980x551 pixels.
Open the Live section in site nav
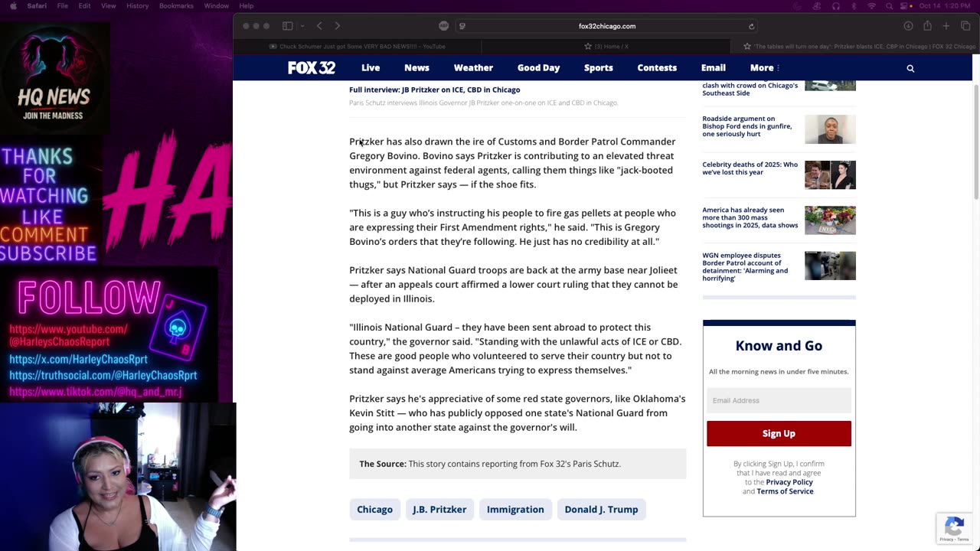point(371,68)
